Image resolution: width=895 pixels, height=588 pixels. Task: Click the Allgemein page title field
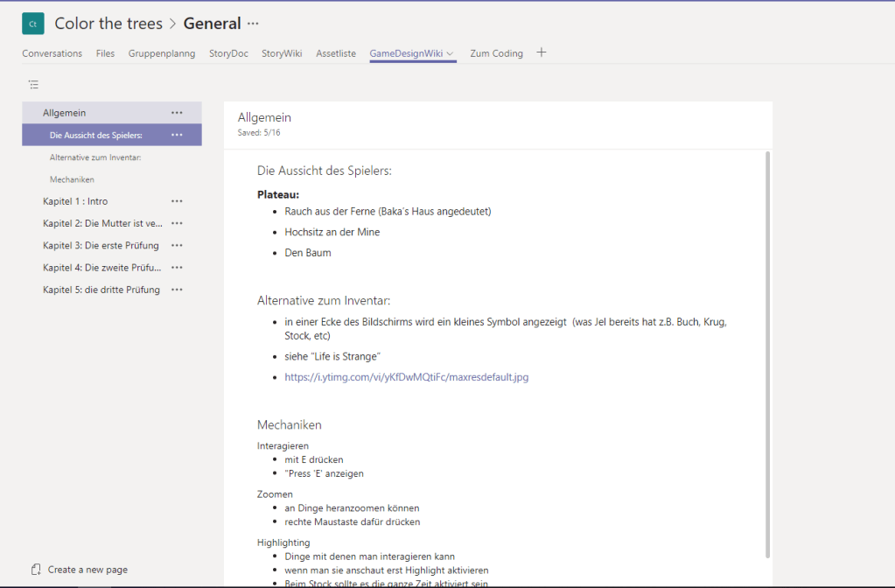point(265,117)
